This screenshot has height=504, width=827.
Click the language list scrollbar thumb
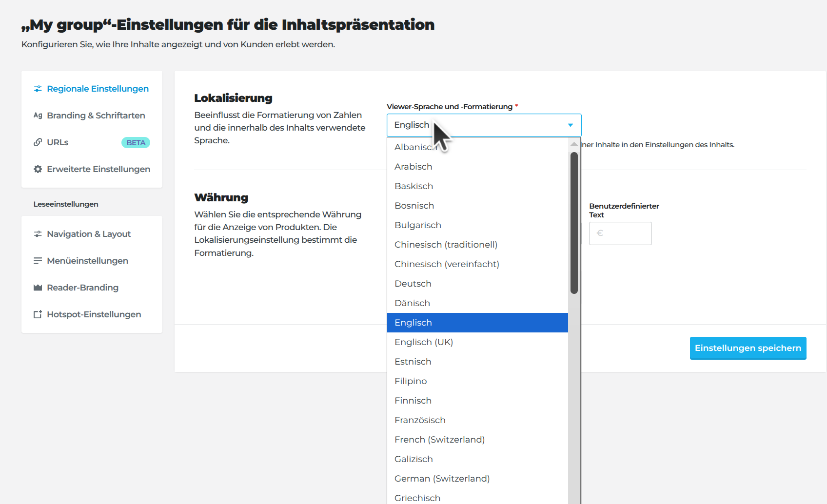(574, 223)
